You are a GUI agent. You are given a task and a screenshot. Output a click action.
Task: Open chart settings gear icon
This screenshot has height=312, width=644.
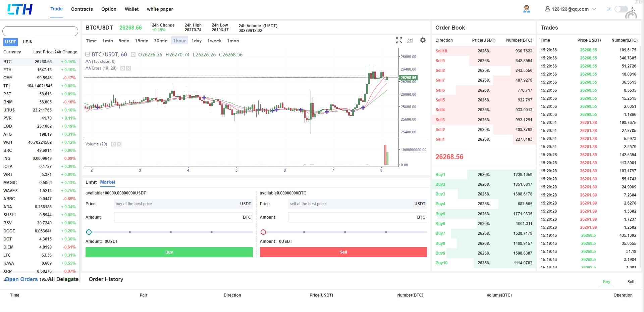(x=423, y=40)
